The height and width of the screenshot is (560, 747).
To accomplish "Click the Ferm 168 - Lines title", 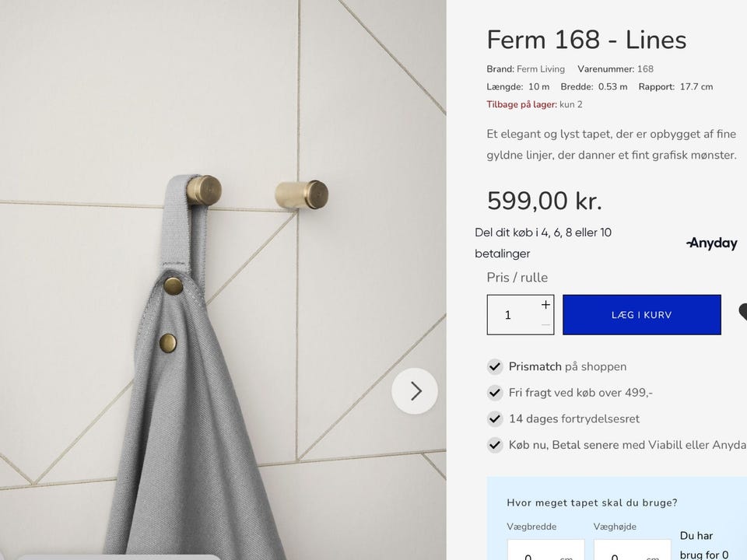I will coord(587,40).
